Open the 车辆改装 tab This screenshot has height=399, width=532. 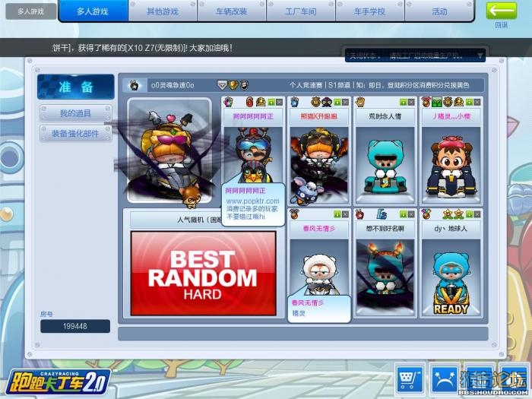coord(232,11)
